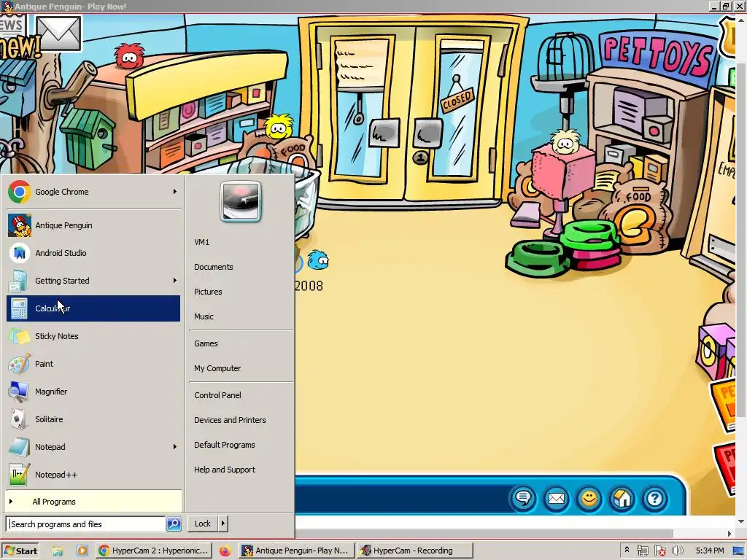747x560 pixels.
Task: Open the mail icon in game bar
Action: point(556,499)
